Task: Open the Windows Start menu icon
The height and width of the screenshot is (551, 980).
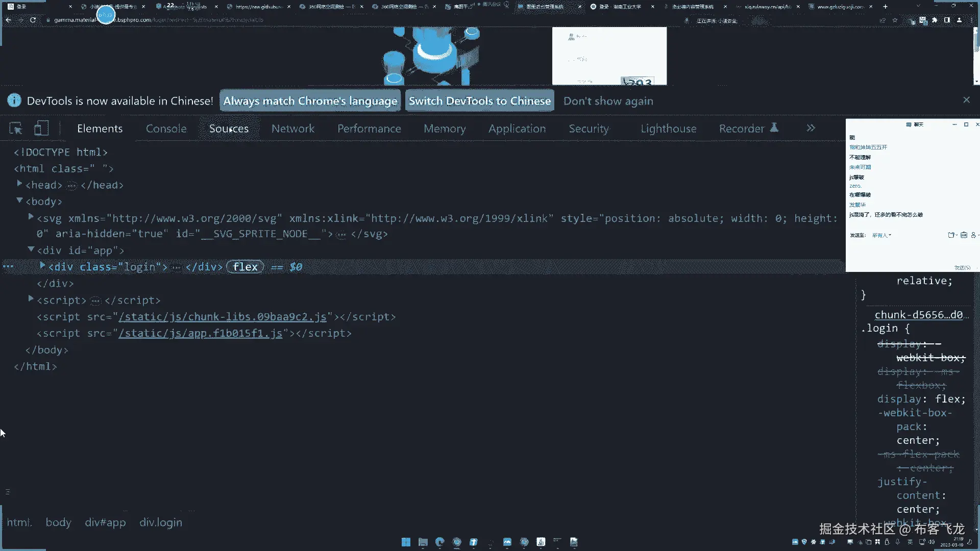Action: point(406,542)
